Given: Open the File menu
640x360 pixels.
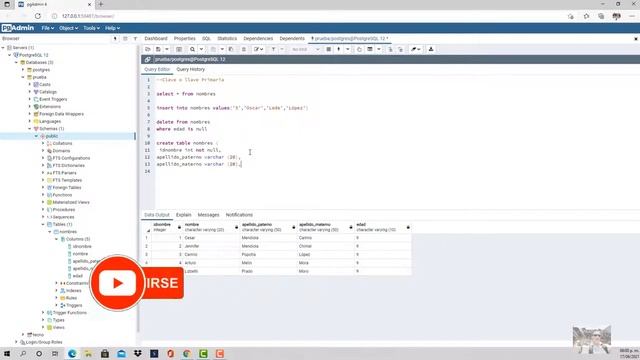Looking at the screenshot, I should (x=47, y=28).
